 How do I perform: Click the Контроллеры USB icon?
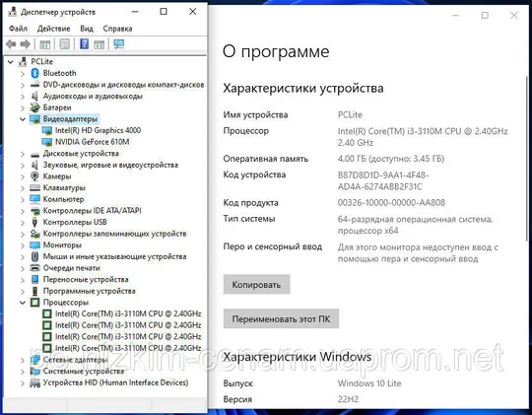[x=34, y=222]
